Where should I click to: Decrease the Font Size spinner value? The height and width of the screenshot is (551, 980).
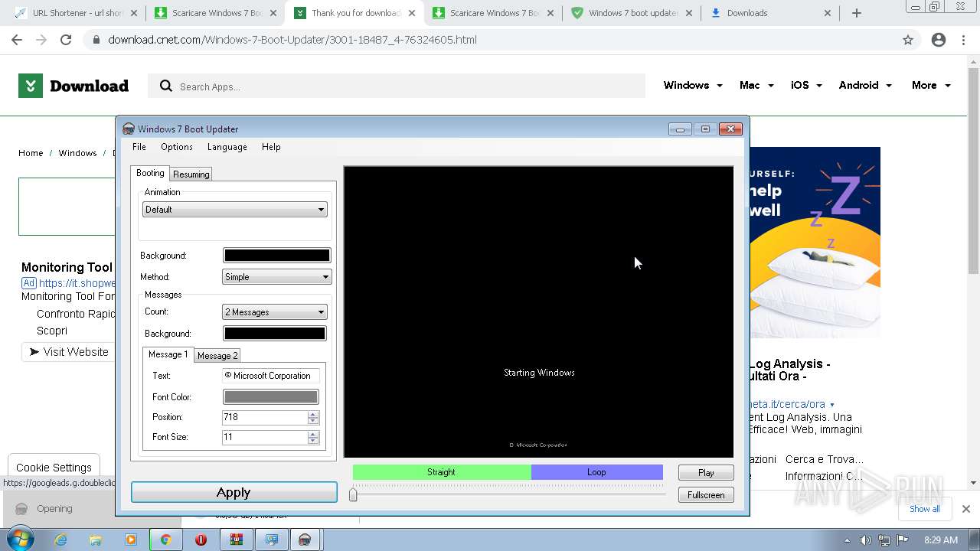(312, 441)
